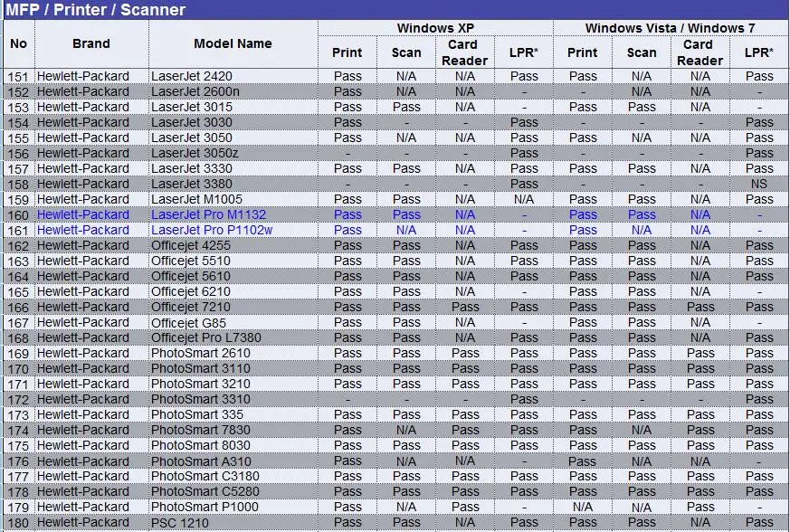Click the Model Name column header
Viewport: 790px width, 532px height.
233,43
